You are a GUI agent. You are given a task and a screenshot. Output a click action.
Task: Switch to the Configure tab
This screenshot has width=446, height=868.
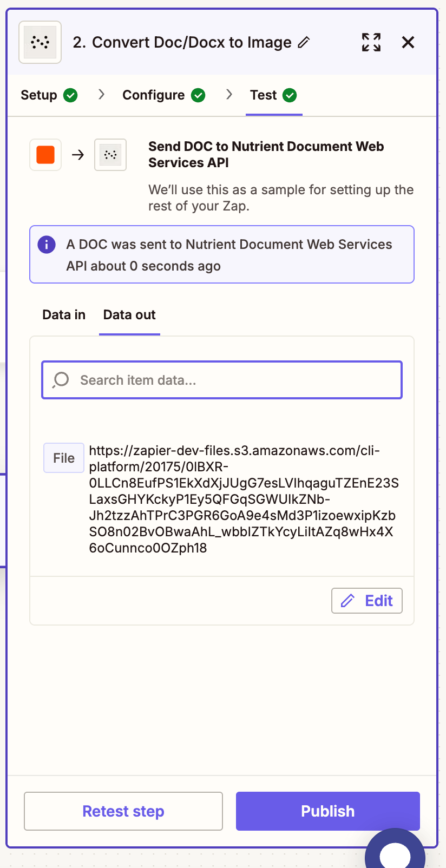(154, 95)
